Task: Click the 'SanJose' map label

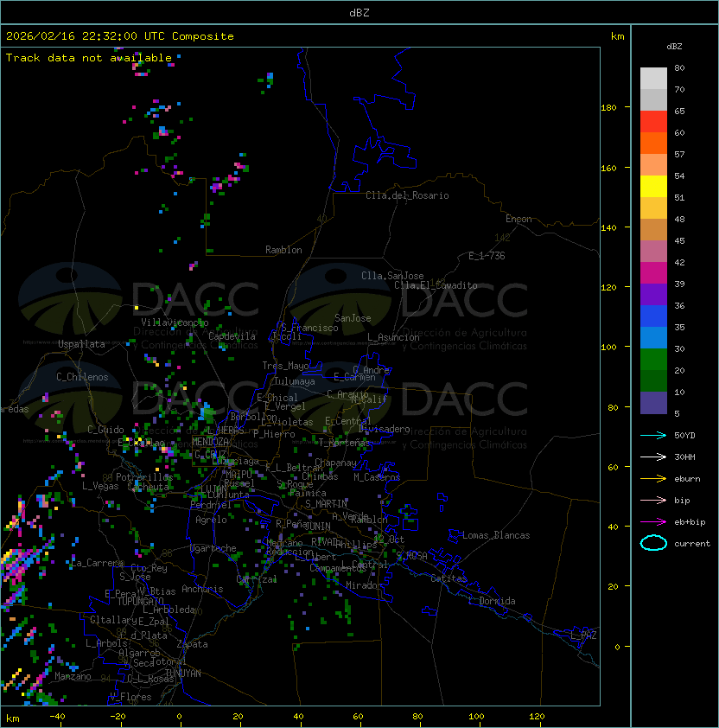Action: click(353, 318)
